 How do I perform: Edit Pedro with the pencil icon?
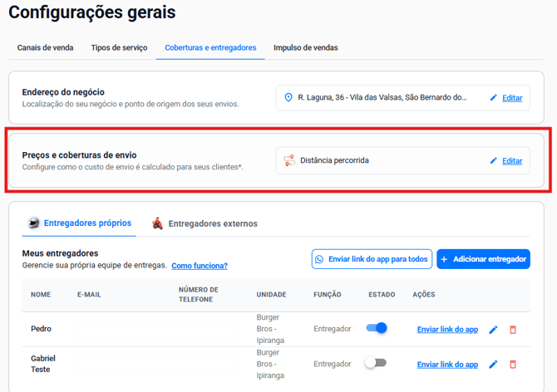point(493,330)
